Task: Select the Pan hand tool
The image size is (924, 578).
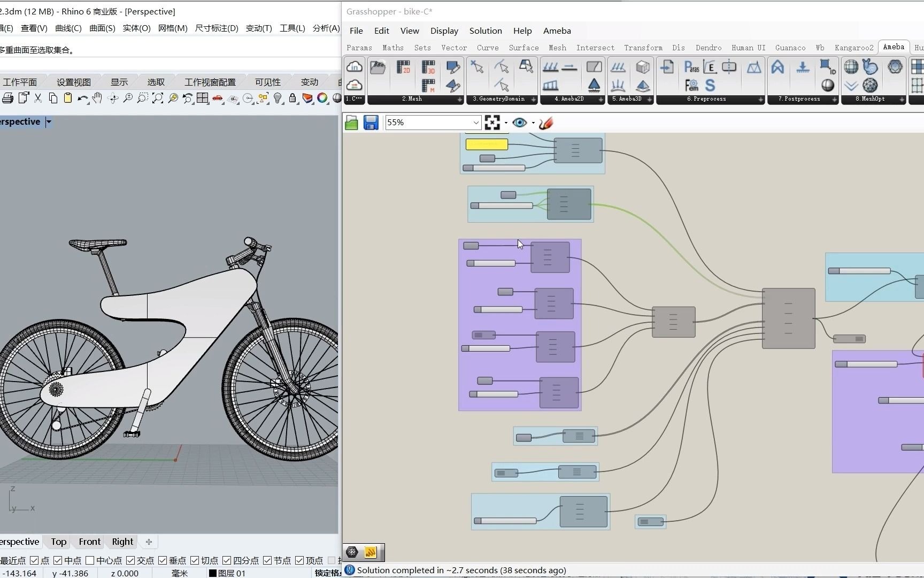Action: click(x=97, y=98)
